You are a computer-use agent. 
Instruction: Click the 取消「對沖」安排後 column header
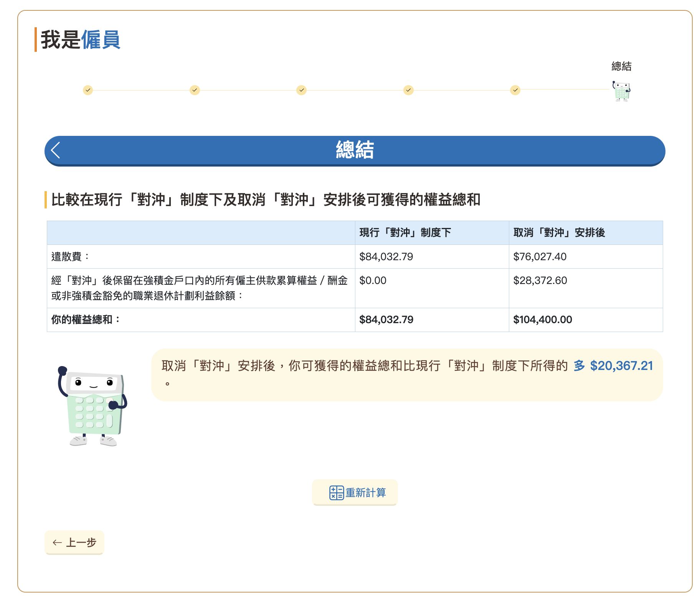click(559, 233)
